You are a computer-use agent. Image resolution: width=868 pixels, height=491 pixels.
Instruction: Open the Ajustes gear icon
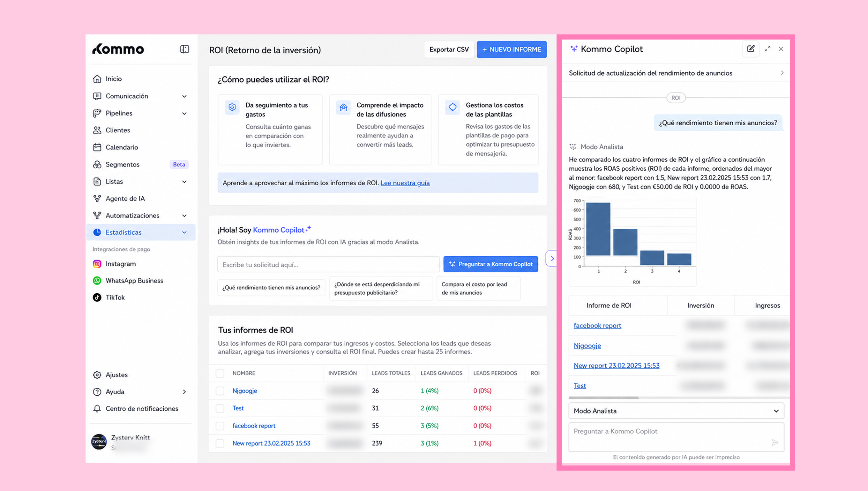(x=97, y=375)
